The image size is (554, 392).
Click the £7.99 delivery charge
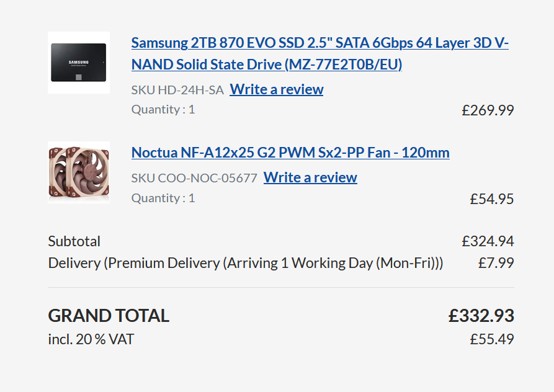click(x=496, y=263)
